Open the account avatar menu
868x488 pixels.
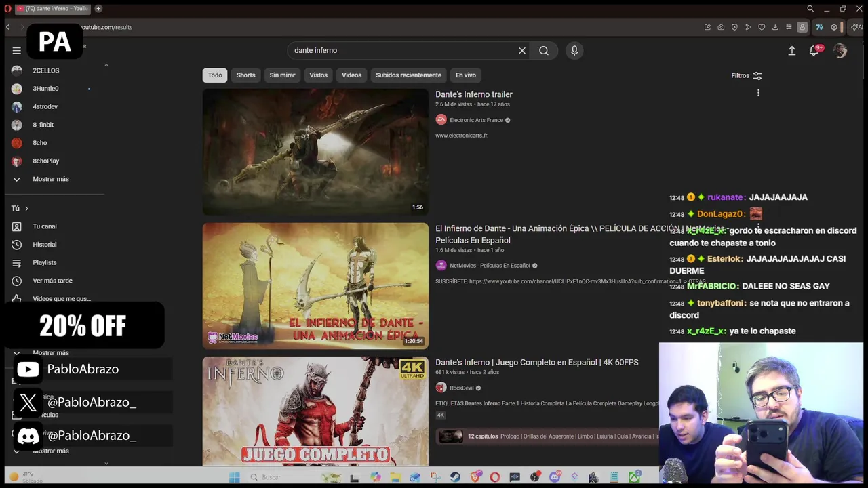coord(840,50)
